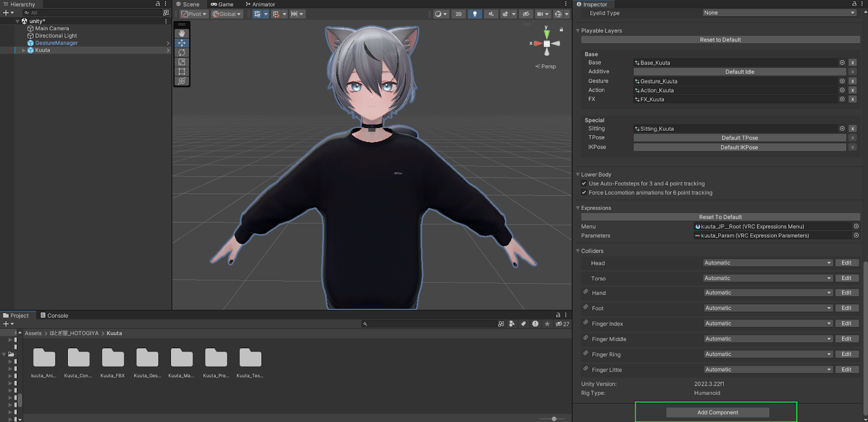Click the scene effects icon
This screenshot has width=868, height=422.
point(505,14)
